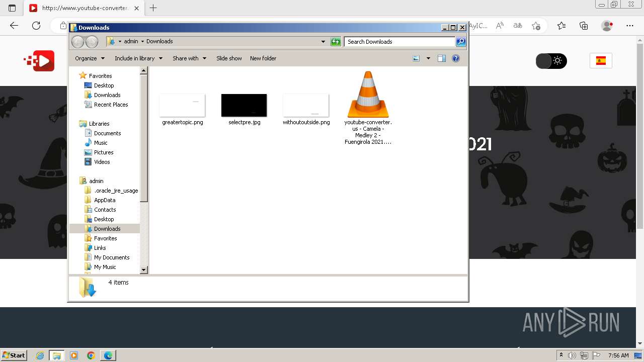Click the Slide show toolbar button
This screenshot has width=644, height=362.
pos(229,58)
